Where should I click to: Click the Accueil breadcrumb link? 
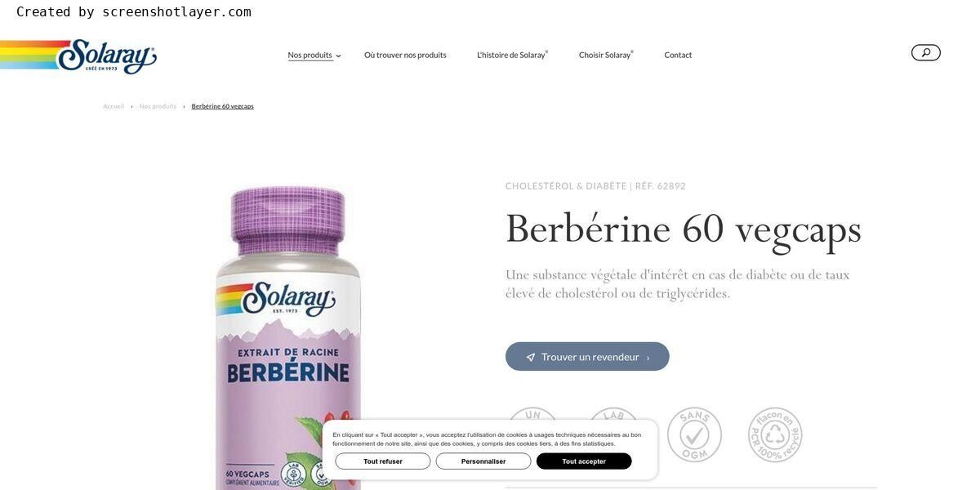[x=114, y=106]
